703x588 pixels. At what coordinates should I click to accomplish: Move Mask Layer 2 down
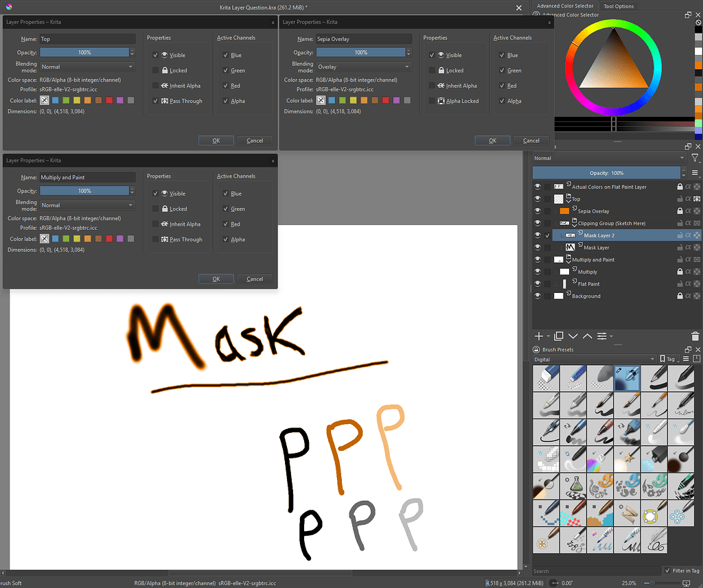pos(573,336)
